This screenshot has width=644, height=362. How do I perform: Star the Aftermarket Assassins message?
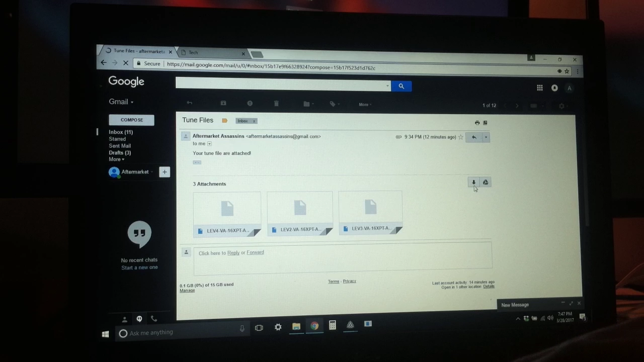(x=460, y=137)
